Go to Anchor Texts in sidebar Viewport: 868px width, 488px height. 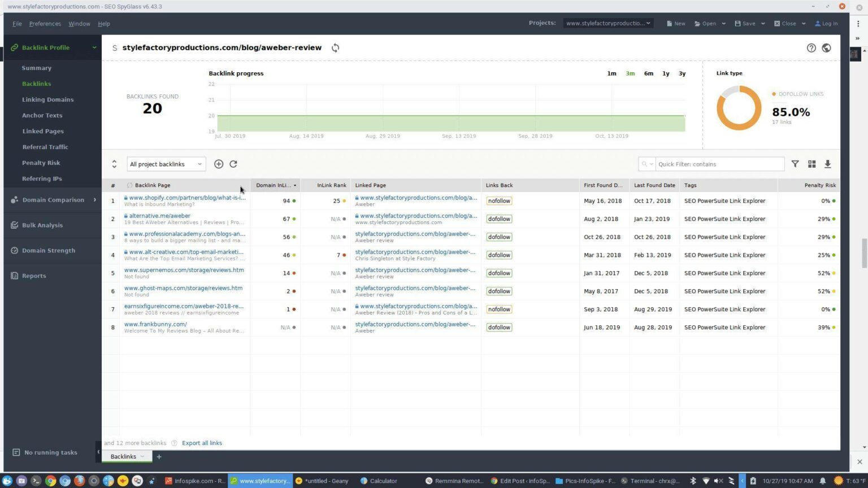[42, 115]
